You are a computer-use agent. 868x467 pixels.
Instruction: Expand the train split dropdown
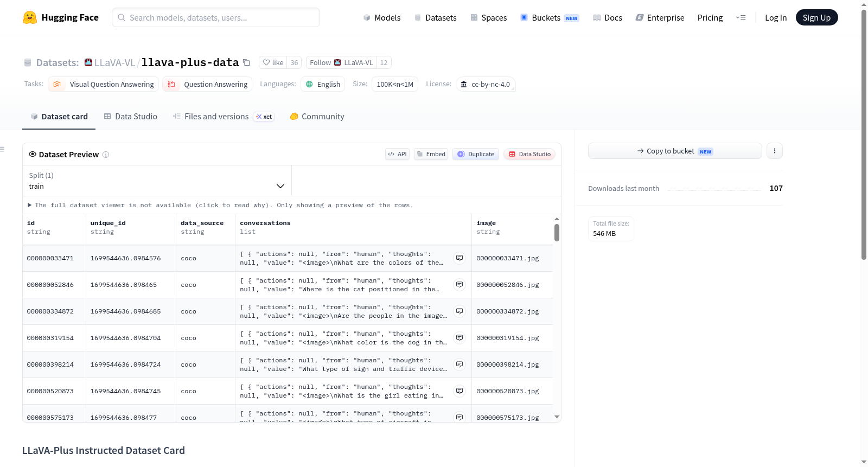tap(157, 181)
